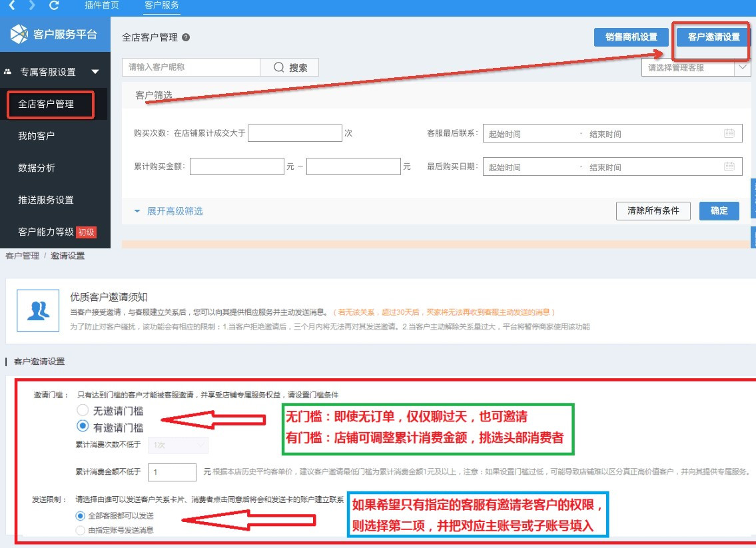The height and width of the screenshot is (548, 756).
Task: Click the customer nickname search input field
Action: [191, 67]
